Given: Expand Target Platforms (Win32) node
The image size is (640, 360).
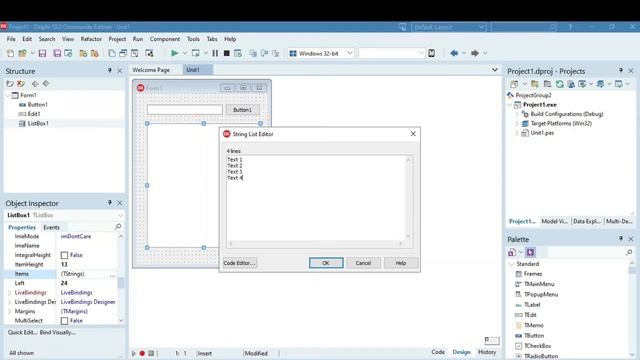Looking at the screenshot, I should tap(517, 124).
